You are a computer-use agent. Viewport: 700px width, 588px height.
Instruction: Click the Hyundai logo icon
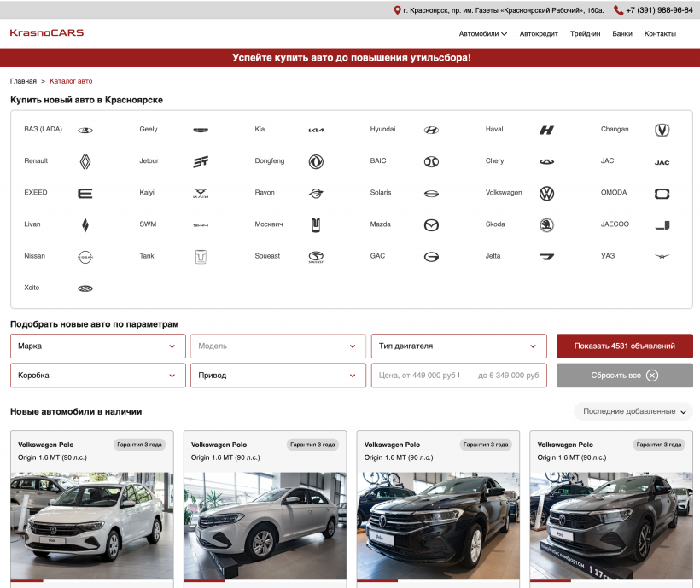coord(431,130)
